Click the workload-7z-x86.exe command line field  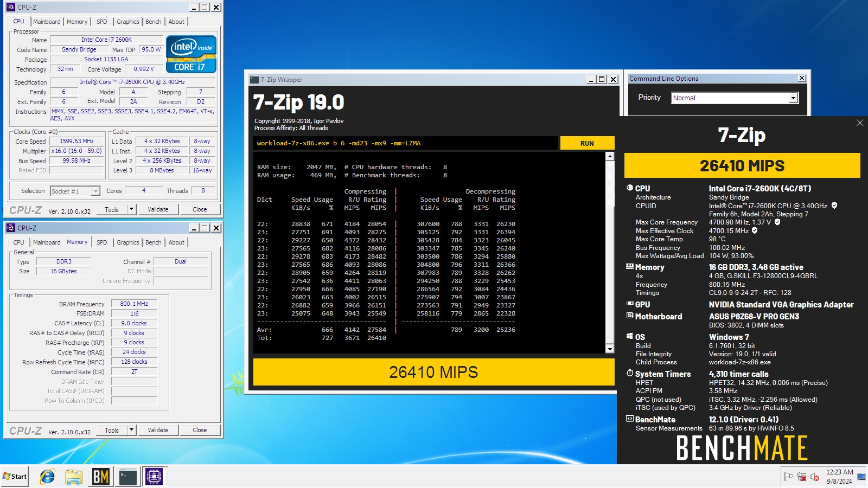(x=406, y=143)
